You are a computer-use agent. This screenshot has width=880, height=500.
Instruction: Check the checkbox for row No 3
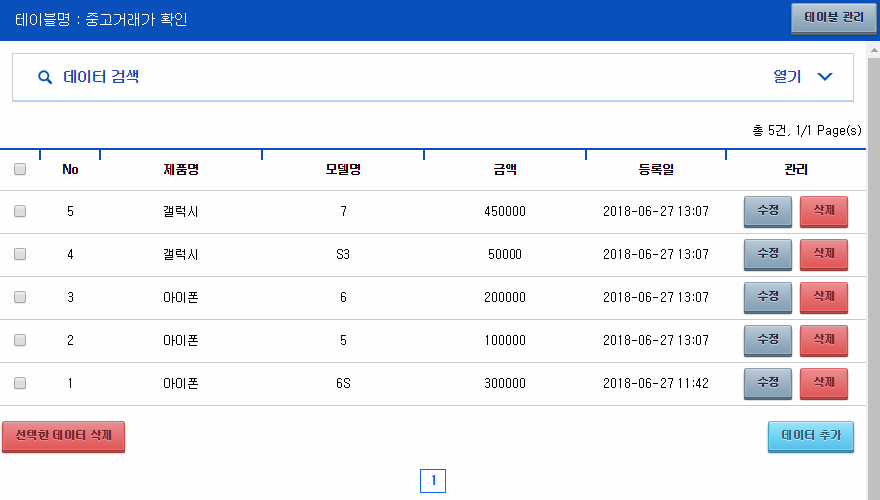pyautogui.click(x=20, y=297)
